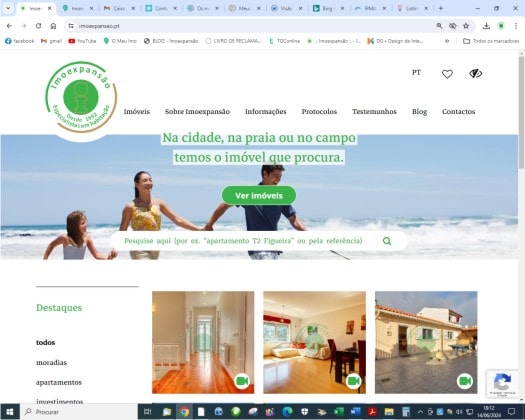Click the green Ver imóveis button
This screenshot has width=525, height=420.
pyautogui.click(x=259, y=195)
